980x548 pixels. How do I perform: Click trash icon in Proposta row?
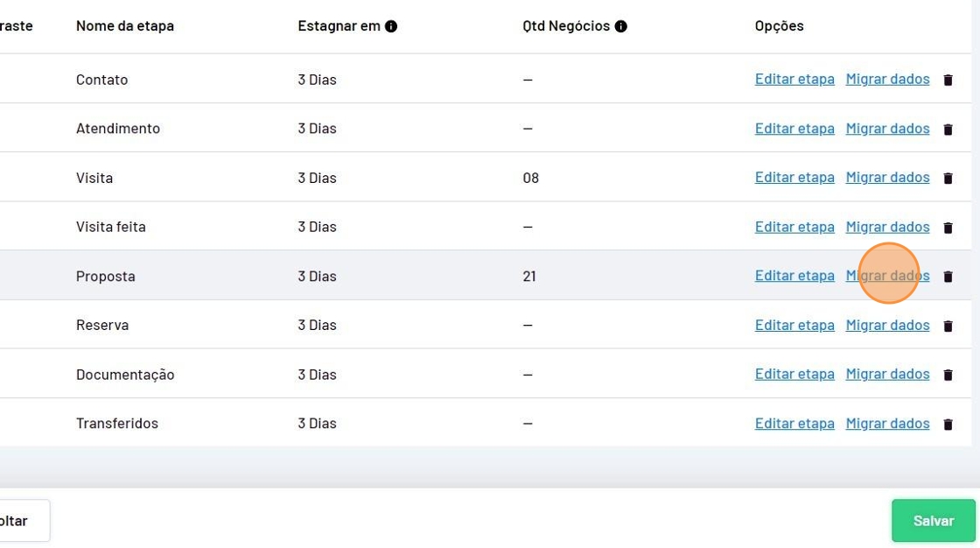click(x=948, y=277)
